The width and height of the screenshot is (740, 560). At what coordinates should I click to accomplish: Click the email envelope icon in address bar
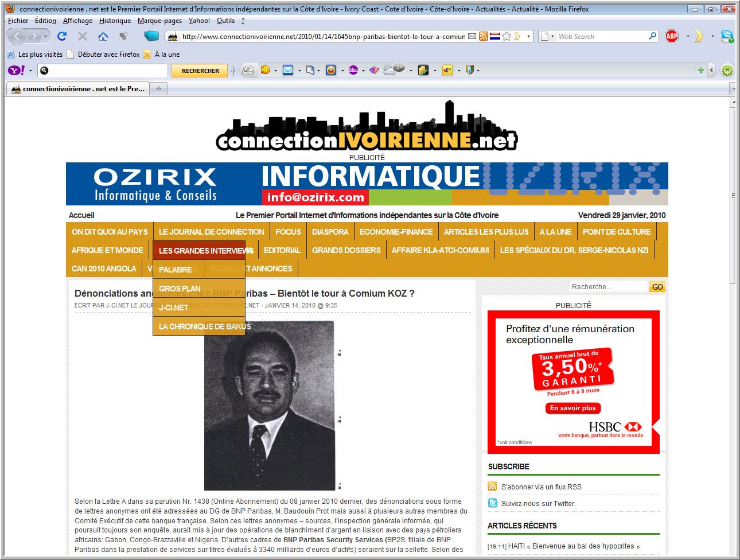tap(472, 36)
